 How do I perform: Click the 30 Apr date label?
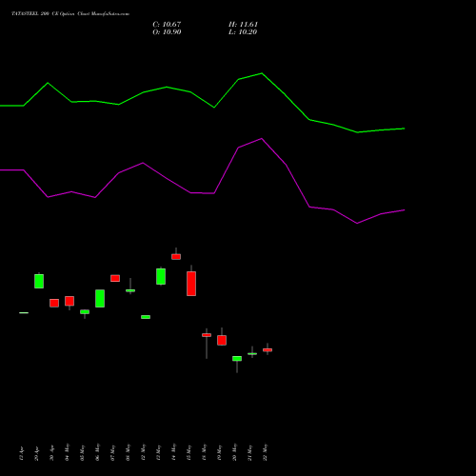click(x=52, y=453)
